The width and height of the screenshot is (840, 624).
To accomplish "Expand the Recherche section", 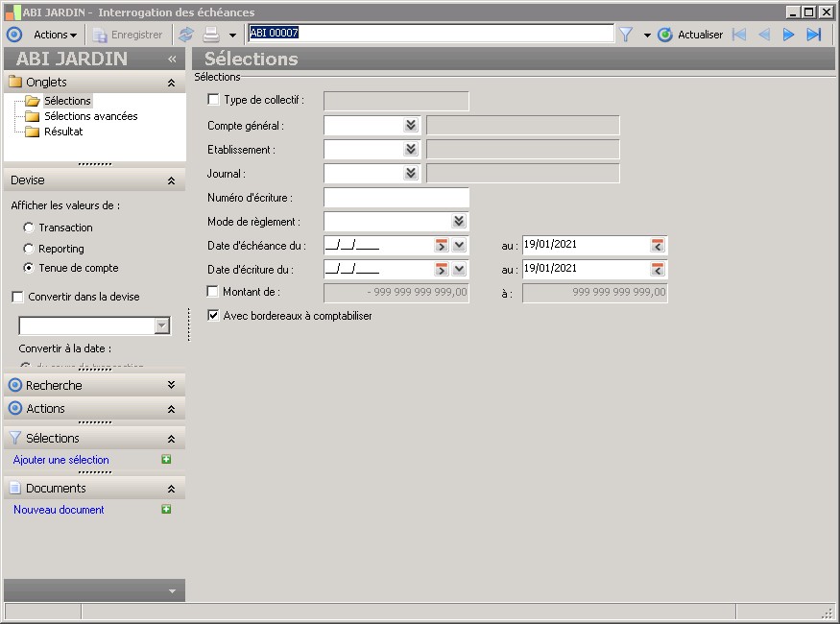I will click(172, 385).
